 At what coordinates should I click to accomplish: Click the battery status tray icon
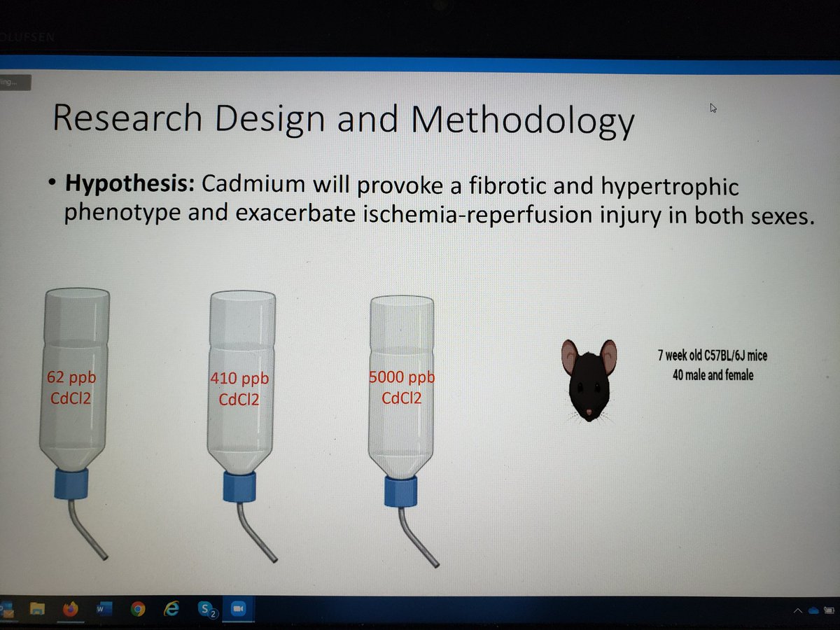coord(829,610)
